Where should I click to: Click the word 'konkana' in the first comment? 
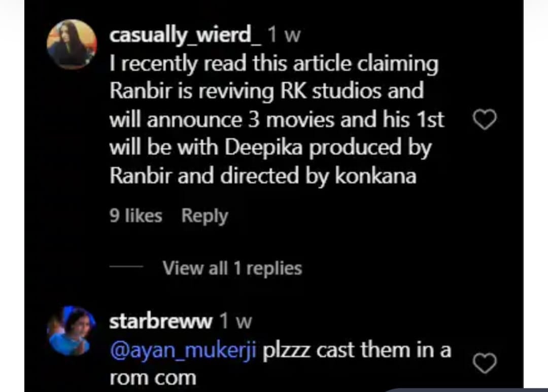375,175
